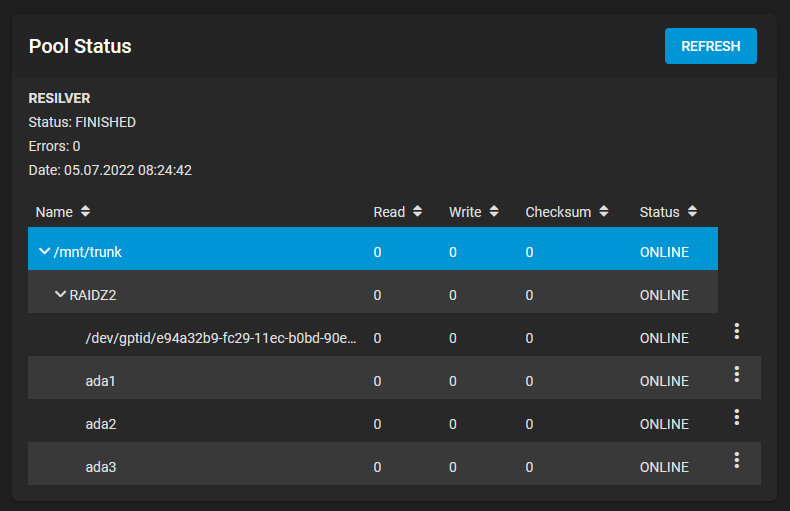Sort by the Status column arrows

[692, 211]
